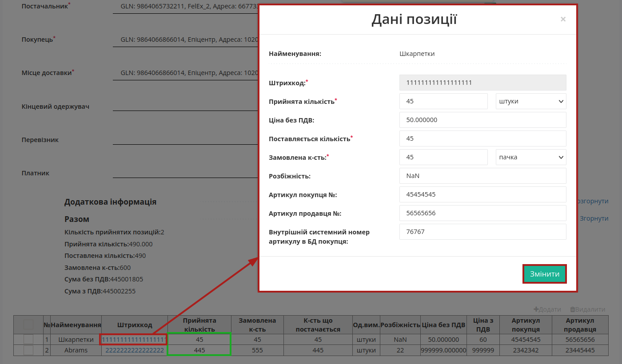Focus the Артикул продавця № field
Screen dimensions: 622x364
[483, 213]
